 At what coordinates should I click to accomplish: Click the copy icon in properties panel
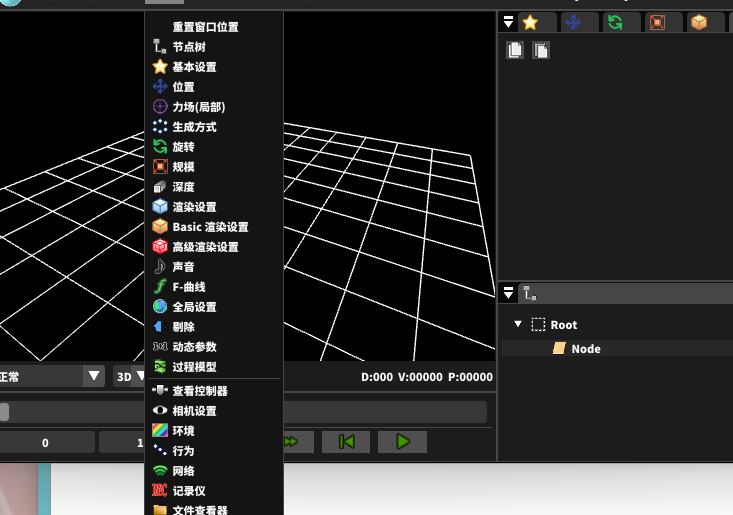tap(515, 50)
